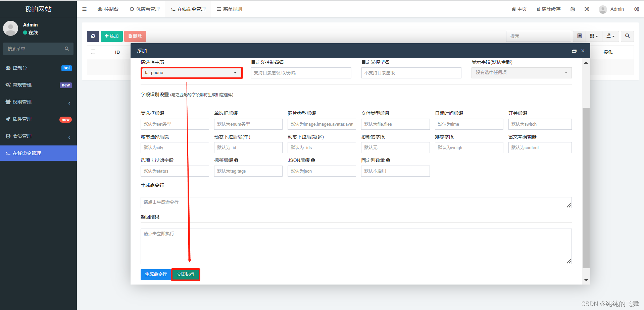Click the magnifier search icon
The height and width of the screenshot is (310, 644).
pyautogui.click(x=627, y=36)
